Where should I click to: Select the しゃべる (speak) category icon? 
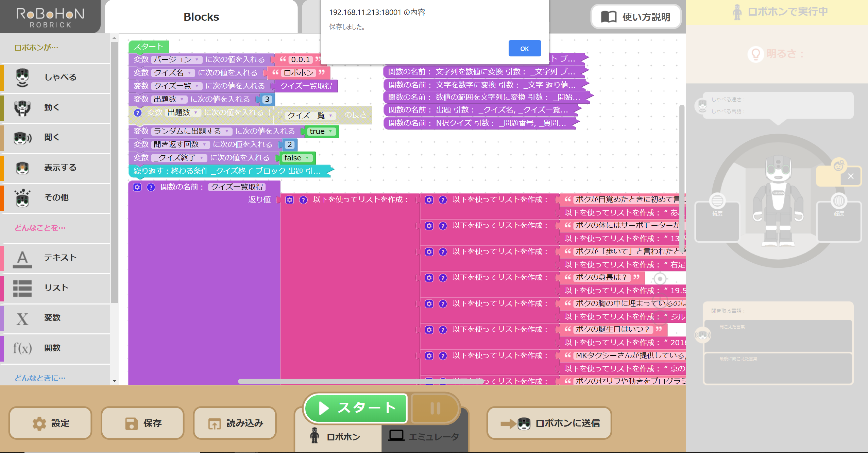point(22,77)
